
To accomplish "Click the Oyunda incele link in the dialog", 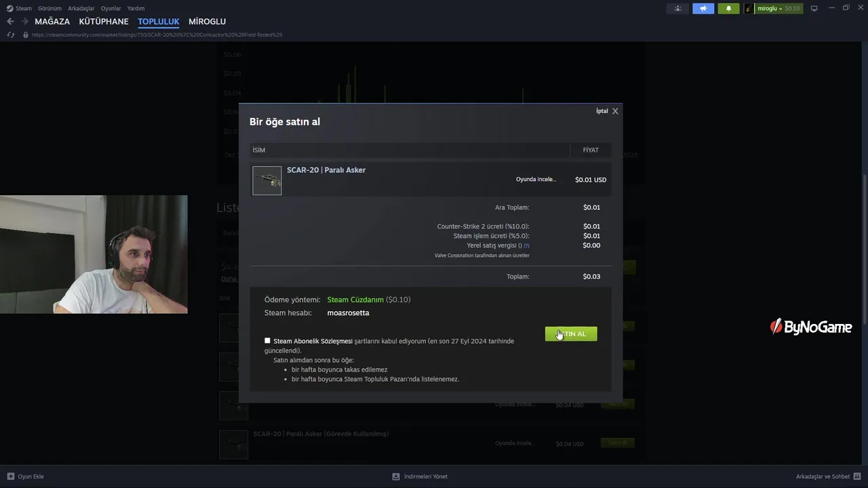I will [536, 180].
